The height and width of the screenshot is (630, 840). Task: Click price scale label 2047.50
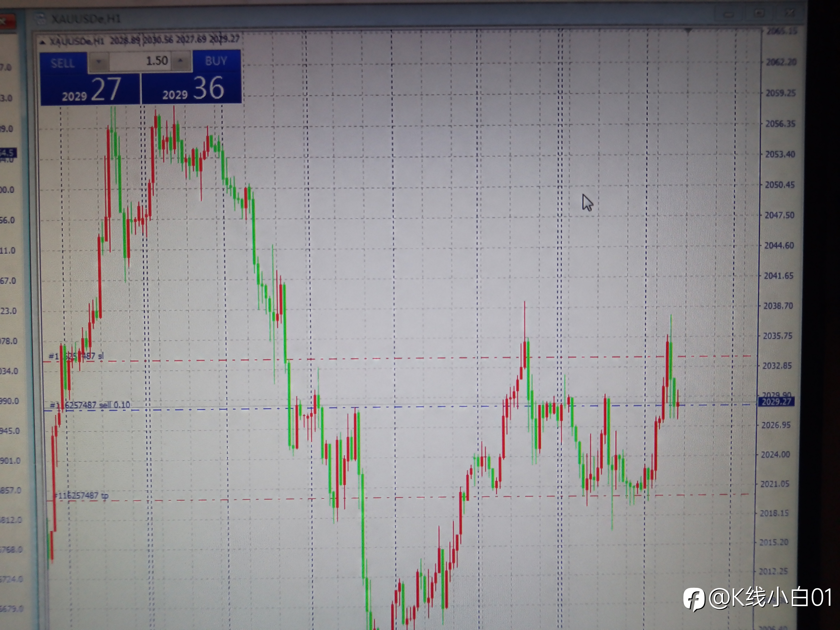779,215
